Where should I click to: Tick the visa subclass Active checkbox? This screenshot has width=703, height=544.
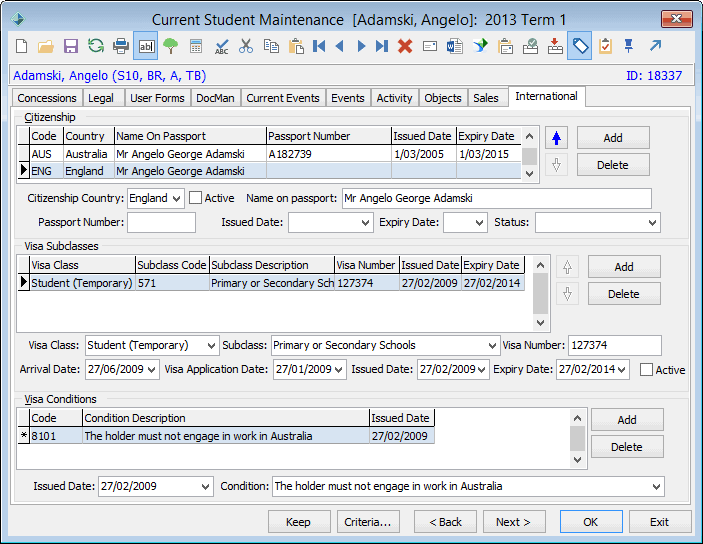tap(646, 370)
